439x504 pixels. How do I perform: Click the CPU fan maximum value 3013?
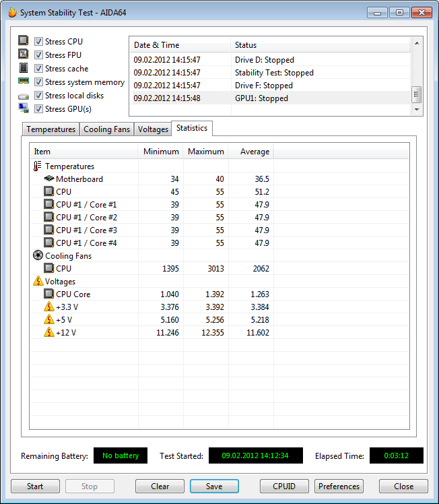tap(216, 268)
